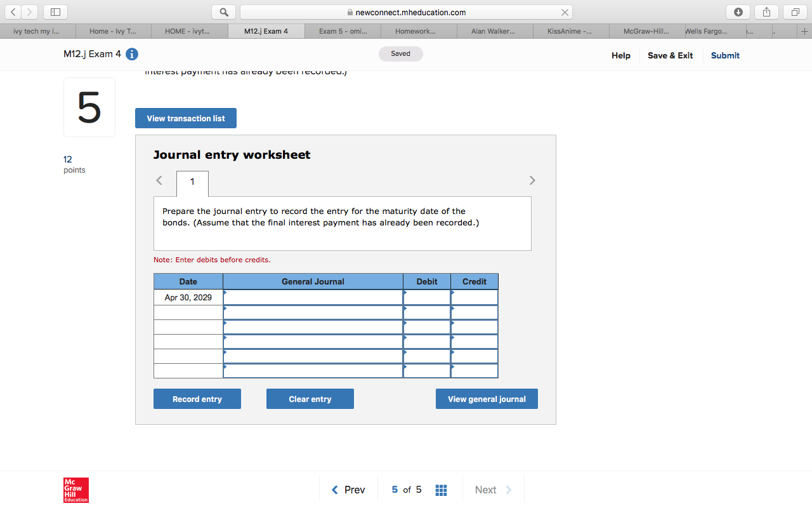The image size is (812, 508).
Task: Click the 'Saved' status pill
Action: pos(401,54)
